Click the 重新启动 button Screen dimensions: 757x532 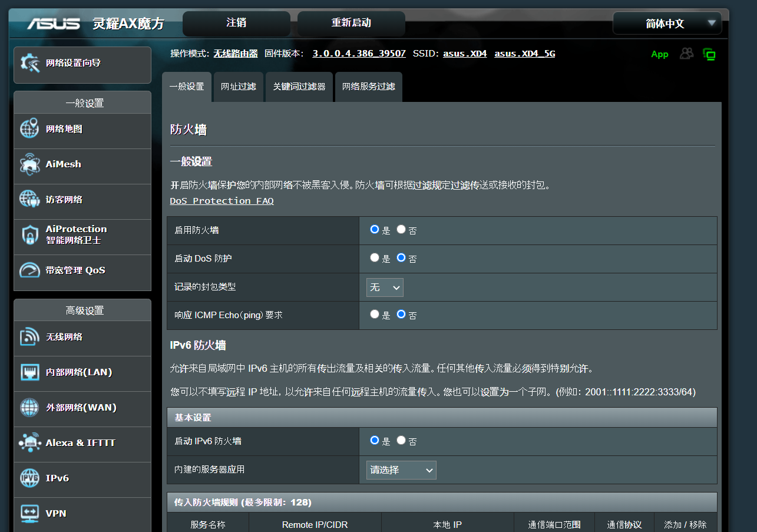351,23
